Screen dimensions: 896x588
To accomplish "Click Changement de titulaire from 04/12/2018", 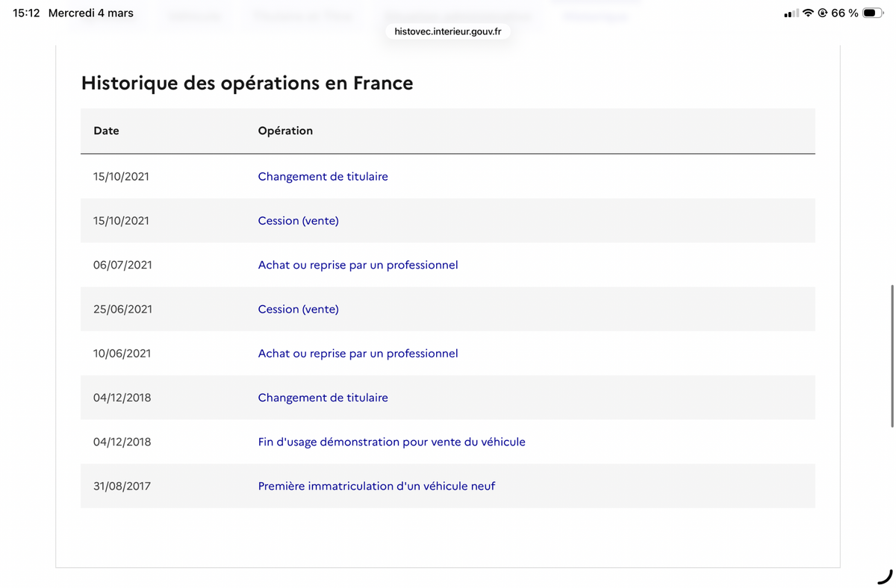I will tap(323, 398).
